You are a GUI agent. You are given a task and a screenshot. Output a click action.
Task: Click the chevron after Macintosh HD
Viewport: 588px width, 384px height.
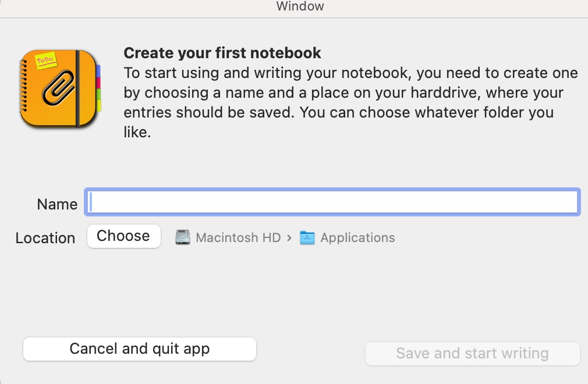(x=289, y=238)
